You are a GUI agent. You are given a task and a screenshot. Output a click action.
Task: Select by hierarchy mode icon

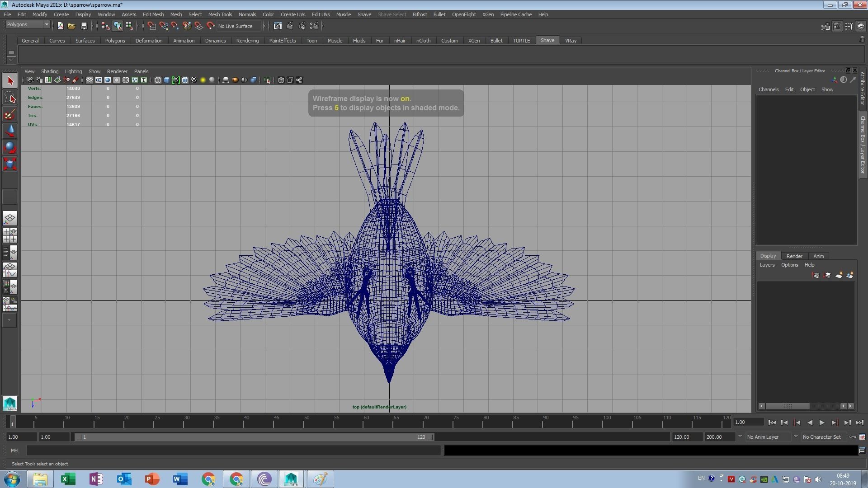pyautogui.click(x=105, y=26)
